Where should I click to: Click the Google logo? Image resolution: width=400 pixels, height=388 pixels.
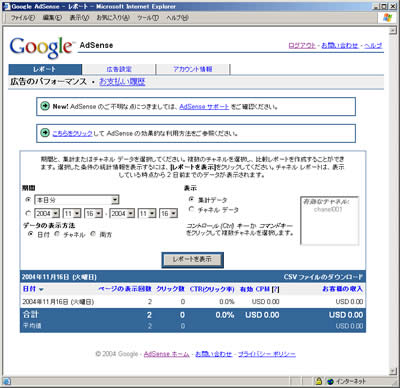(x=41, y=47)
